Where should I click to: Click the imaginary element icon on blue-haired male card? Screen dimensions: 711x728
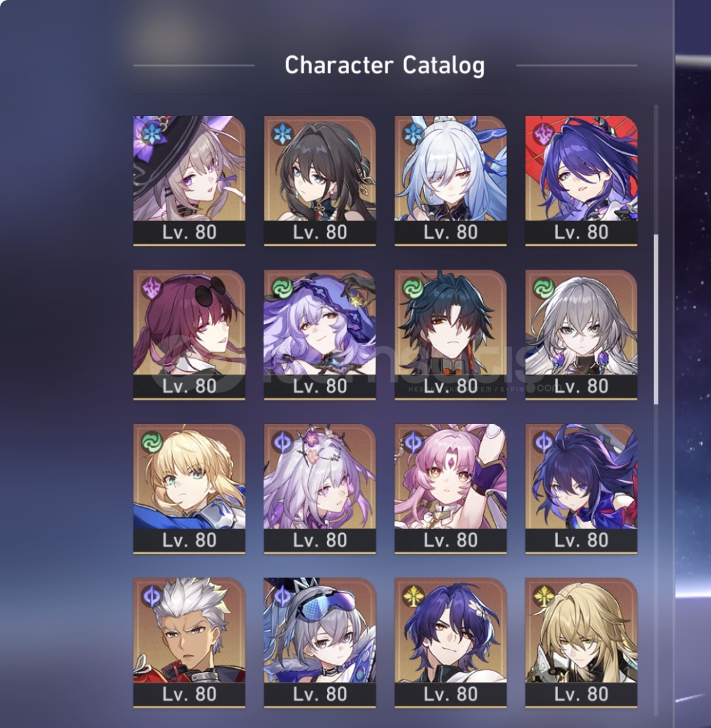tap(412, 596)
